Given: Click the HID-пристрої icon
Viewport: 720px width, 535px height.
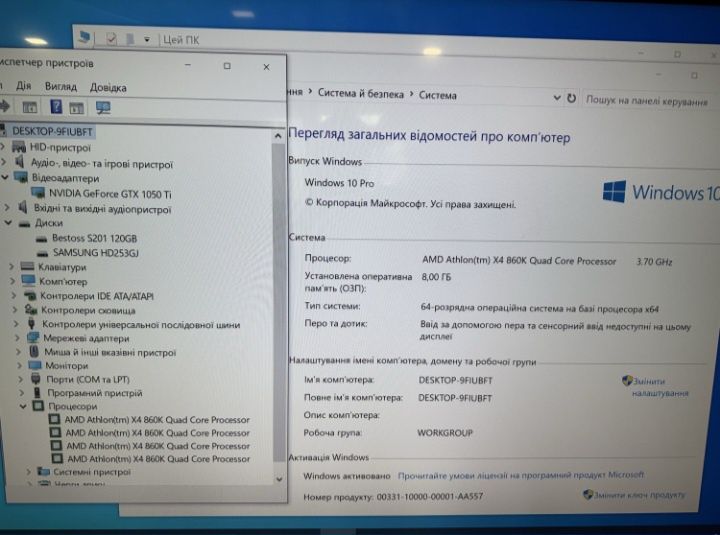Looking at the screenshot, I should point(19,147).
